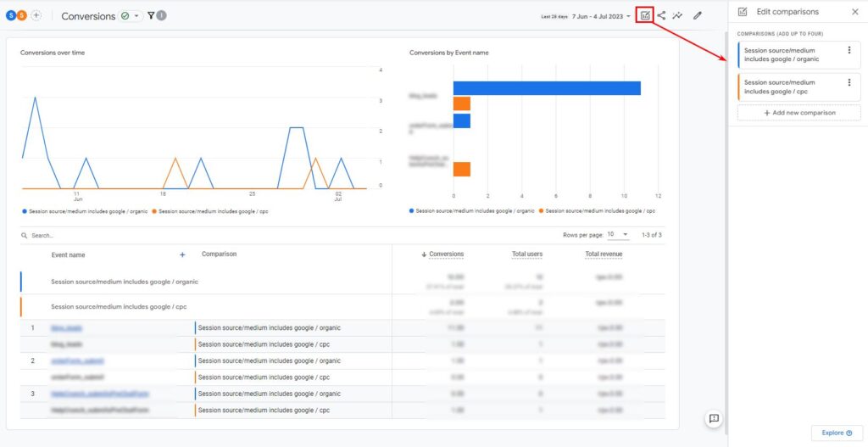Click the Share this report icon
The width and height of the screenshot is (868, 447).
[x=661, y=15]
